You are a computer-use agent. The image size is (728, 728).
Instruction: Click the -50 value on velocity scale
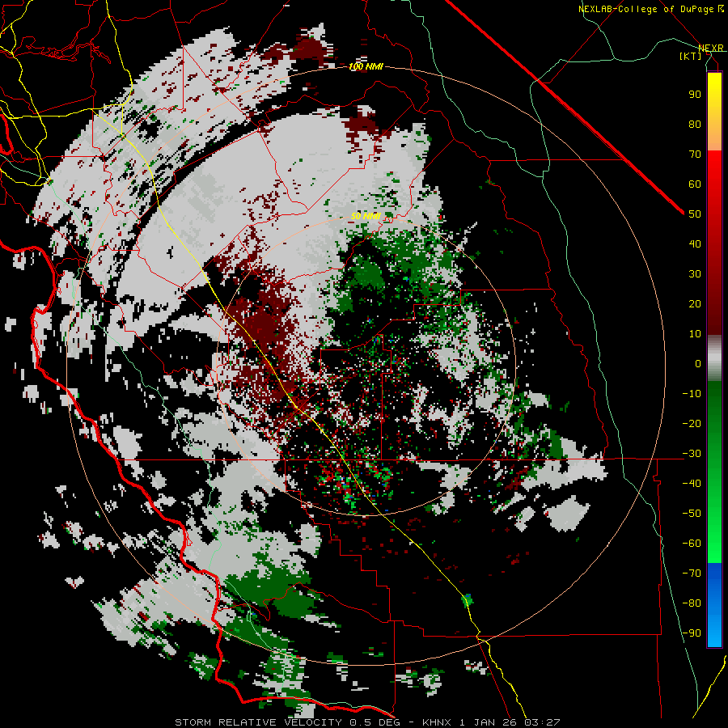pyautogui.click(x=692, y=513)
